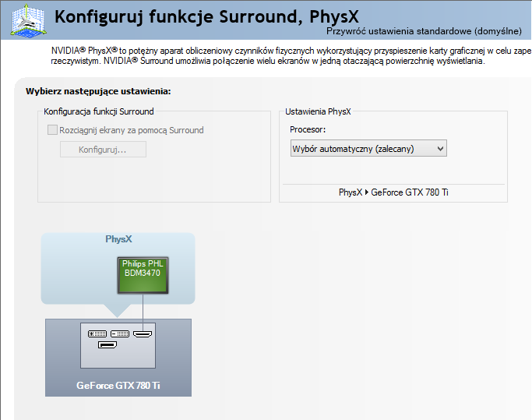The width and height of the screenshot is (532, 420).
Task: Click the graphics card connector panel
Action: [118, 345]
